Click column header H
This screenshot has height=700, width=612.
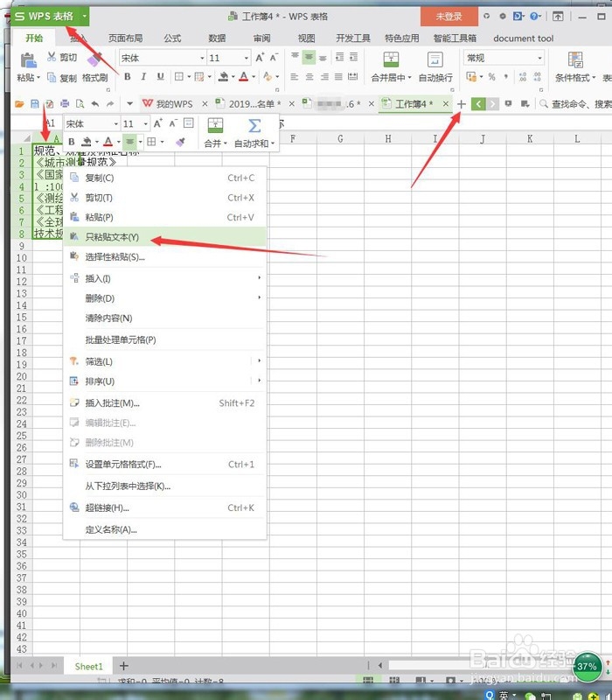click(x=387, y=139)
